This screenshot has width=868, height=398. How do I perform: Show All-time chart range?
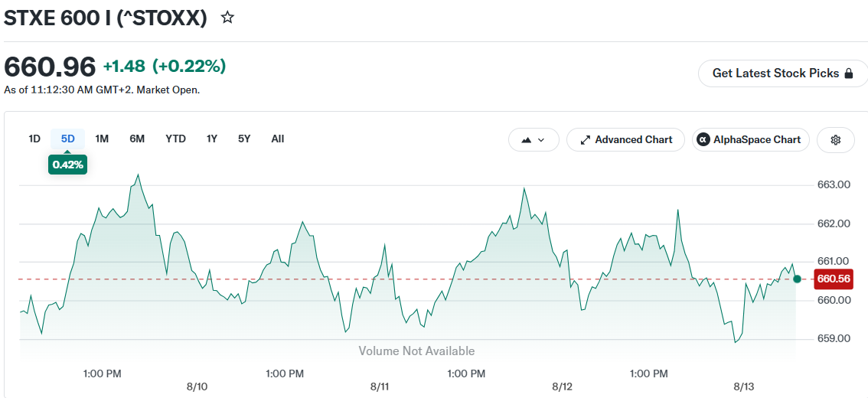(x=278, y=139)
